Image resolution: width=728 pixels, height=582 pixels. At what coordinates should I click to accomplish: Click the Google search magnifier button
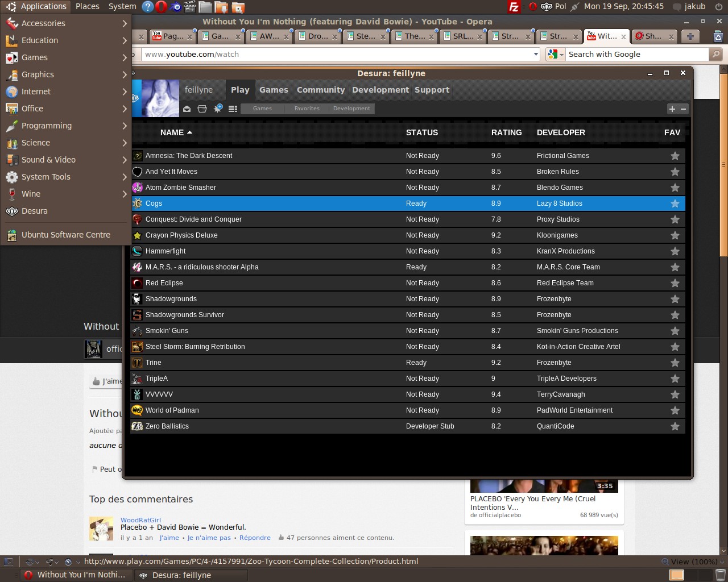716,54
